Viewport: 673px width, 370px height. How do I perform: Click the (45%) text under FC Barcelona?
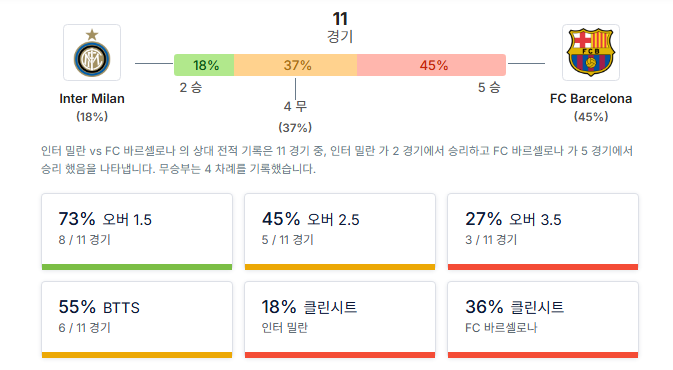click(591, 117)
